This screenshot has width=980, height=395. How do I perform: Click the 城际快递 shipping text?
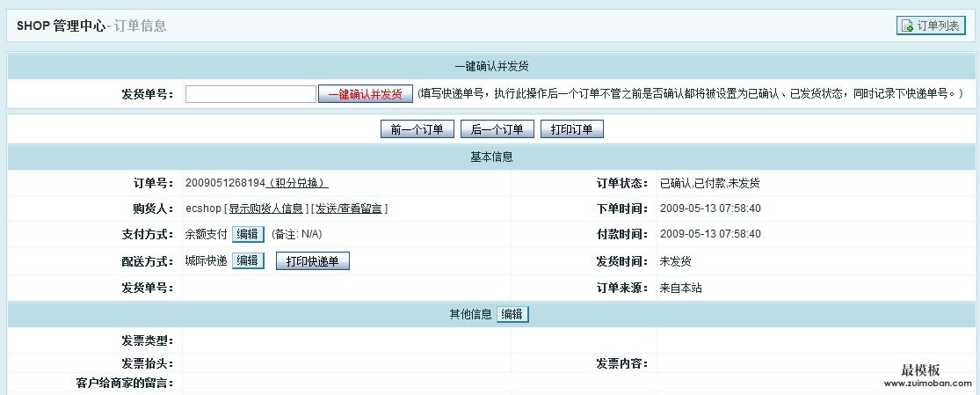(x=207, y=261)
